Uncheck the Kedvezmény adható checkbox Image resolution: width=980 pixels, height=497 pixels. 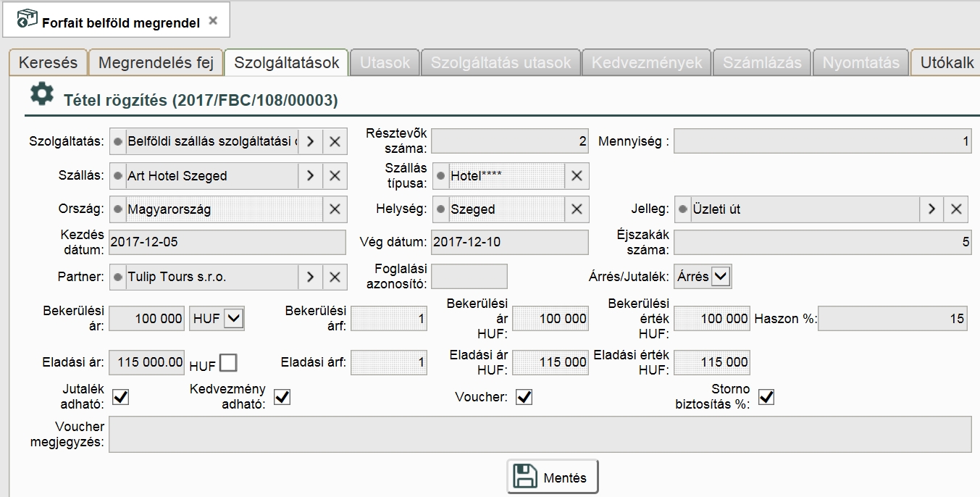(282, 397)
